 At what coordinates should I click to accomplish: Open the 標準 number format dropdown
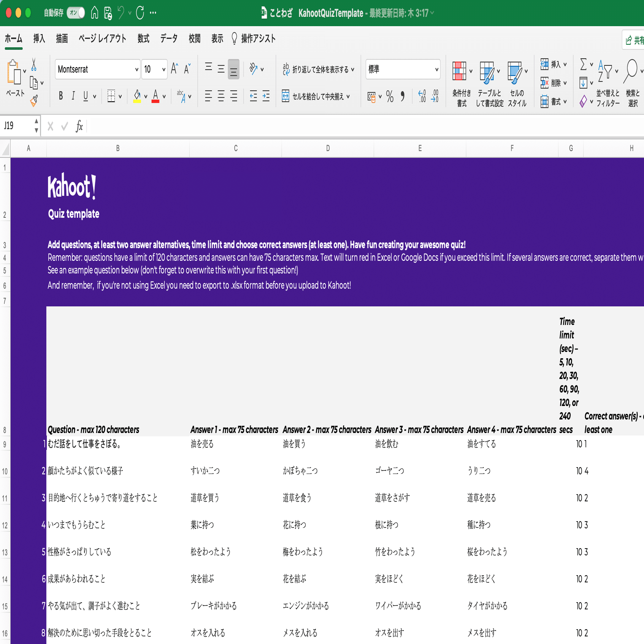403,69
